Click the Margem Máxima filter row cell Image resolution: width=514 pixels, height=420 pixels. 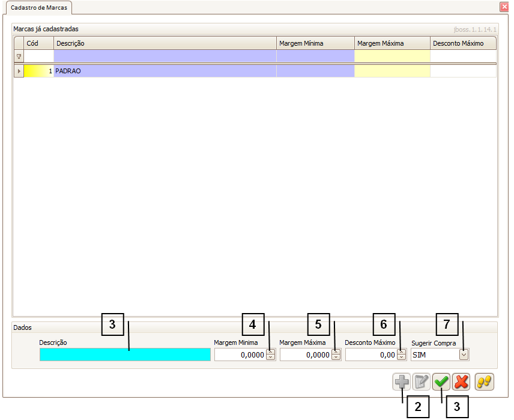pyautogui.click(x=392, y=56)
